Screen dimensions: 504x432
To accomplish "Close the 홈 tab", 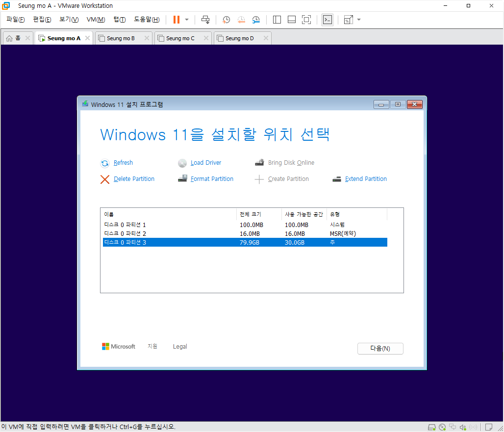I will pyautogui.click(x=27, y=38).
